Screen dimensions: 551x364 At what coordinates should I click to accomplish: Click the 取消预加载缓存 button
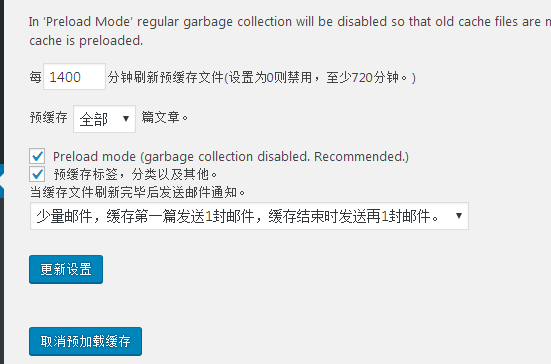[x=85, y=342]
